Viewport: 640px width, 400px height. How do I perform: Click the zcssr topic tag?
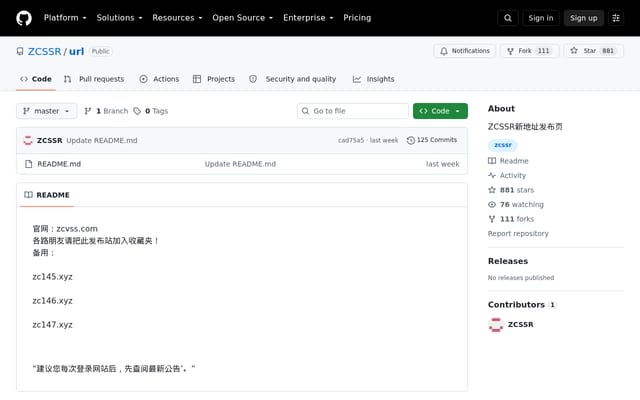[x=503, y=145]
